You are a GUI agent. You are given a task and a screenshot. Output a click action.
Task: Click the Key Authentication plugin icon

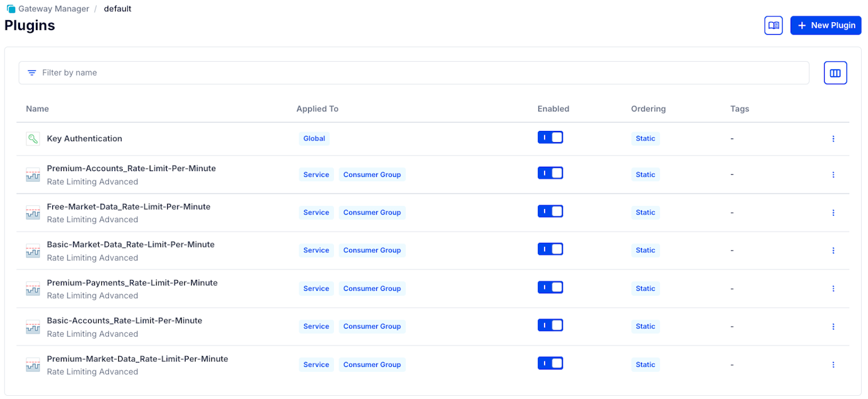pos(33,138)
